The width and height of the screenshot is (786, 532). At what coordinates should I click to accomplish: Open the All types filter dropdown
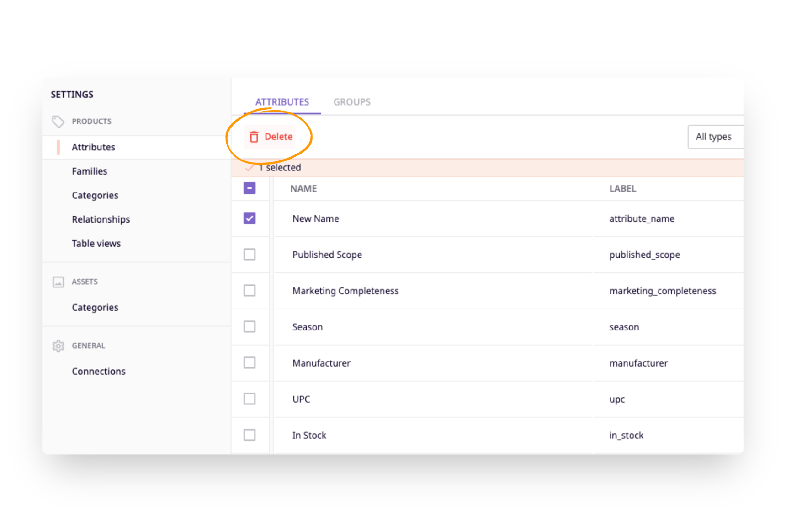point(713,137)
